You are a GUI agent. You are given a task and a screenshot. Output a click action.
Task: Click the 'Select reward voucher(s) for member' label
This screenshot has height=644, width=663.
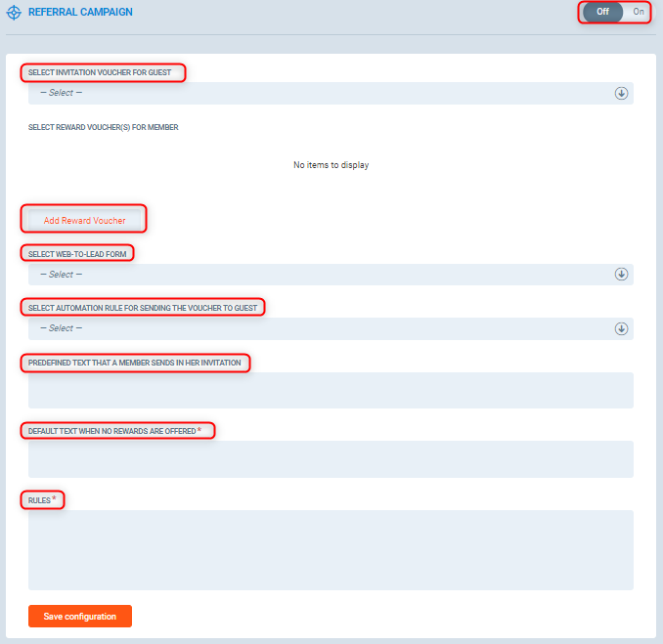(103, 127)
